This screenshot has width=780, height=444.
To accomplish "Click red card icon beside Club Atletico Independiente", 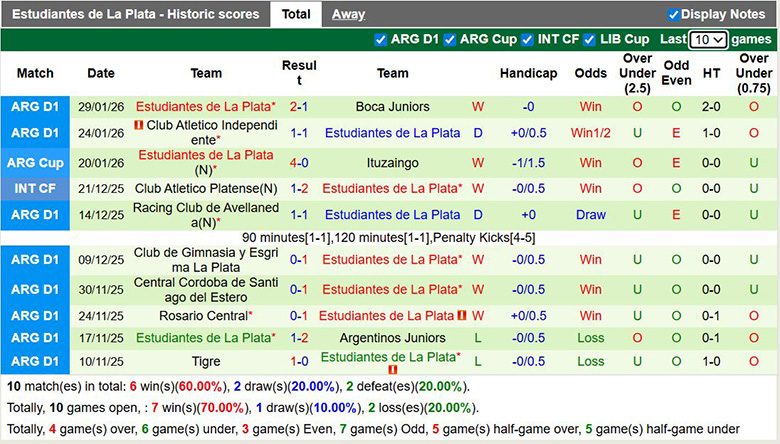I will pyautogui.click(x=138, y=126).
